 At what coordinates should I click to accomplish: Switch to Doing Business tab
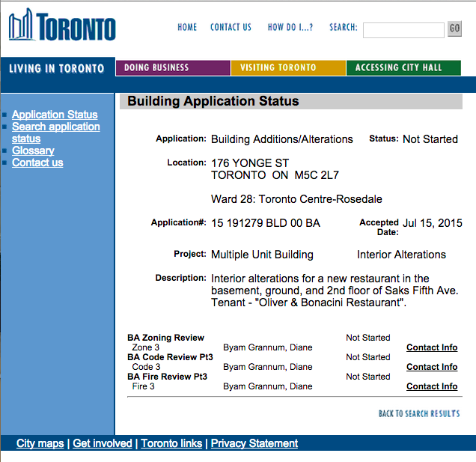[173, 67]
